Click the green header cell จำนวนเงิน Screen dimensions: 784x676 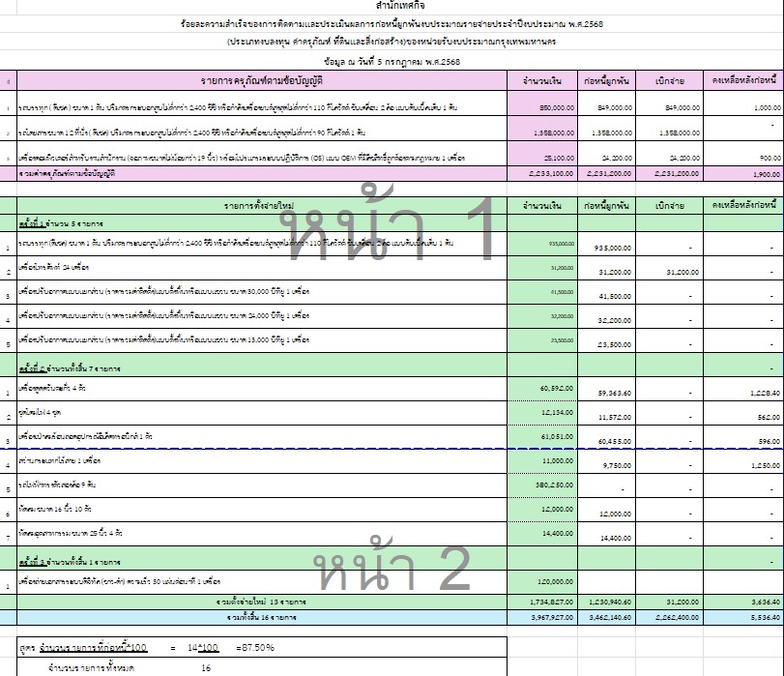542,206
